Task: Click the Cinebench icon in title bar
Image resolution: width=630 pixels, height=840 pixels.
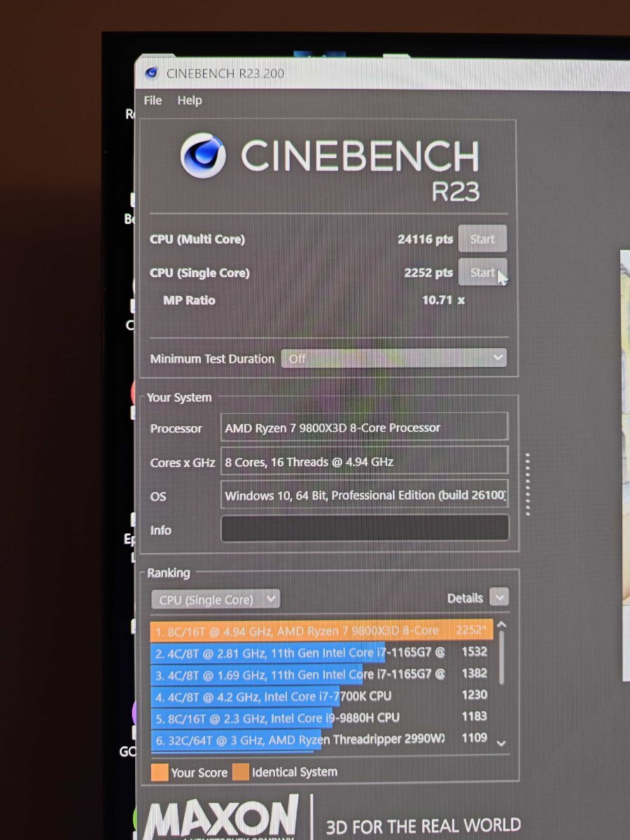Action: [x=151, y=73]
